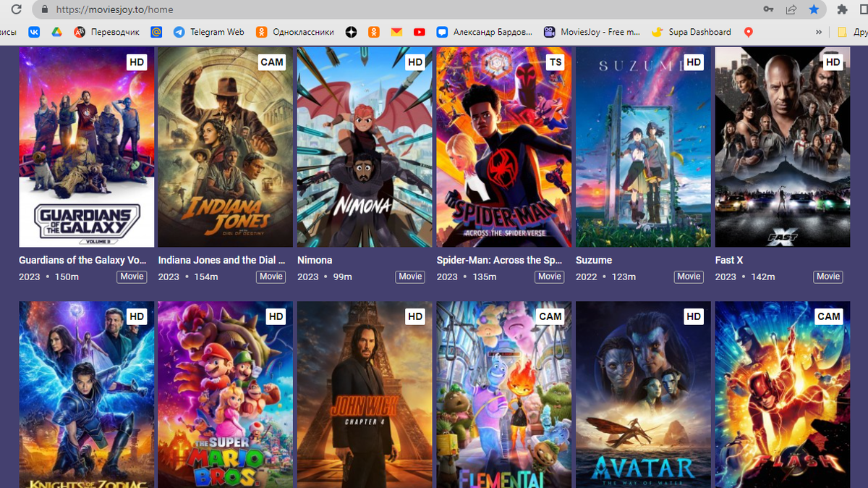
Task: Open the YouTube bookmark icon
Action: pos(420,32)
